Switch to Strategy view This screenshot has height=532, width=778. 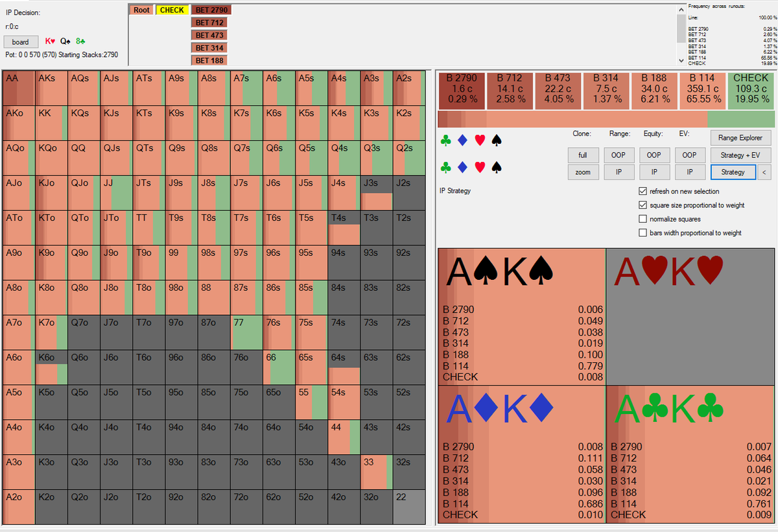(x=733, y=172)
